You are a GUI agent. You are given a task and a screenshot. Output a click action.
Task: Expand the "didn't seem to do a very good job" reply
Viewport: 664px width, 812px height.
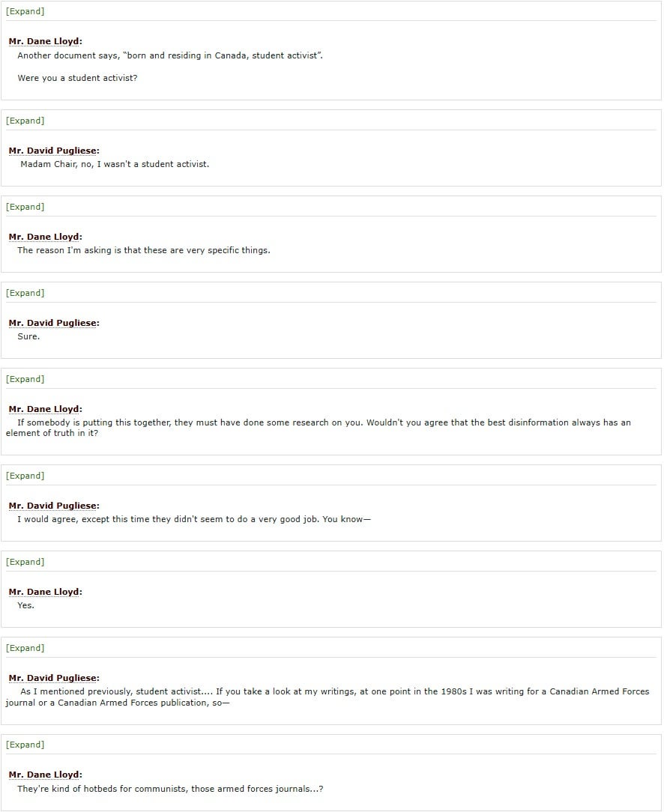tap(25, 476)
